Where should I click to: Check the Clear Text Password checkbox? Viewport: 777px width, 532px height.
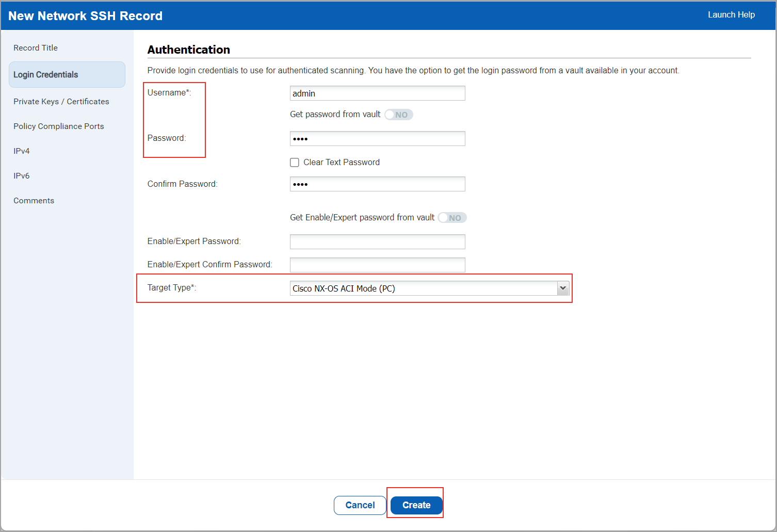[294, 162]
